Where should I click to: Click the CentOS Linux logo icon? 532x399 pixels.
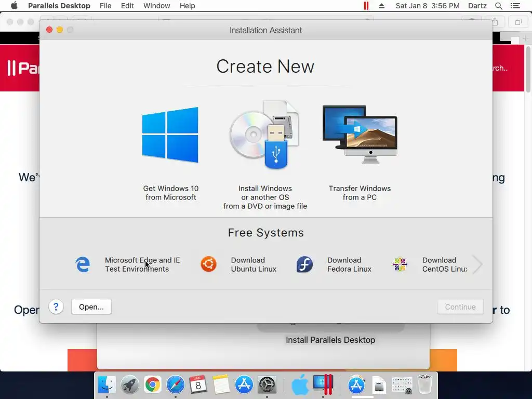[x=400, y=264]
